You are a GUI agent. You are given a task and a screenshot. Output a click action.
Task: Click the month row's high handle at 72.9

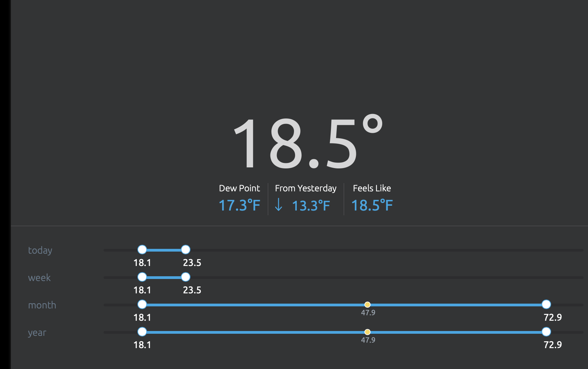click(x=546, y=304)
